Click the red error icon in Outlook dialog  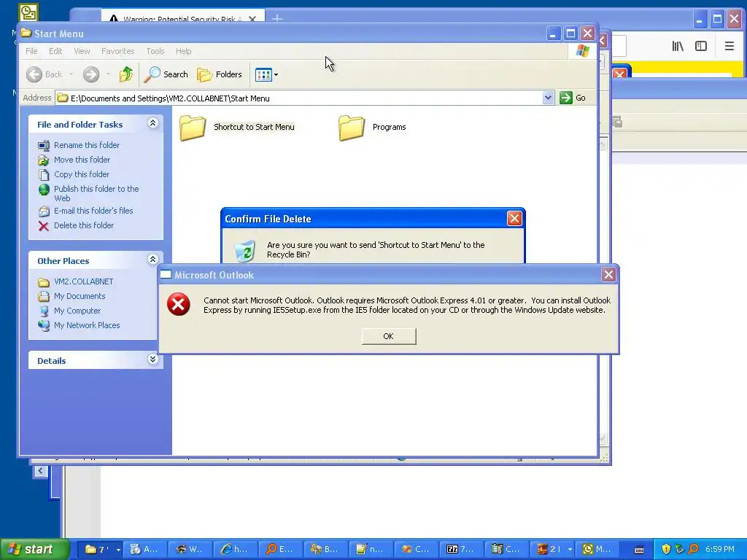179,305
